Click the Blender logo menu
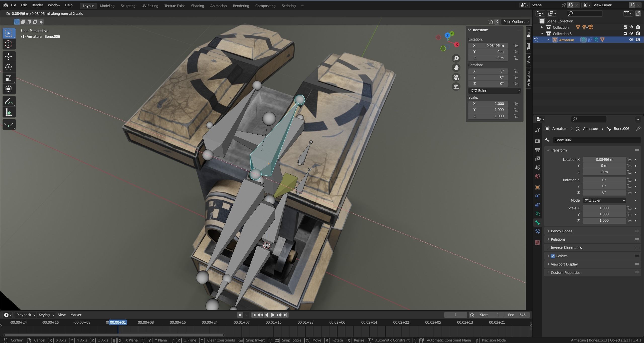The image size is (644, 343). [x=6, y=5]
